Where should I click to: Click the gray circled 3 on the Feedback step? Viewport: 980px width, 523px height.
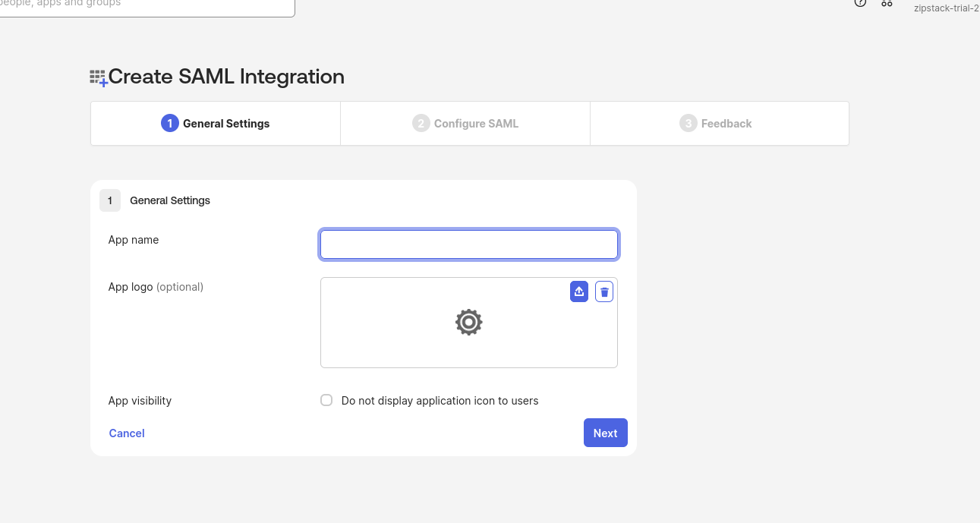(688, 122)
